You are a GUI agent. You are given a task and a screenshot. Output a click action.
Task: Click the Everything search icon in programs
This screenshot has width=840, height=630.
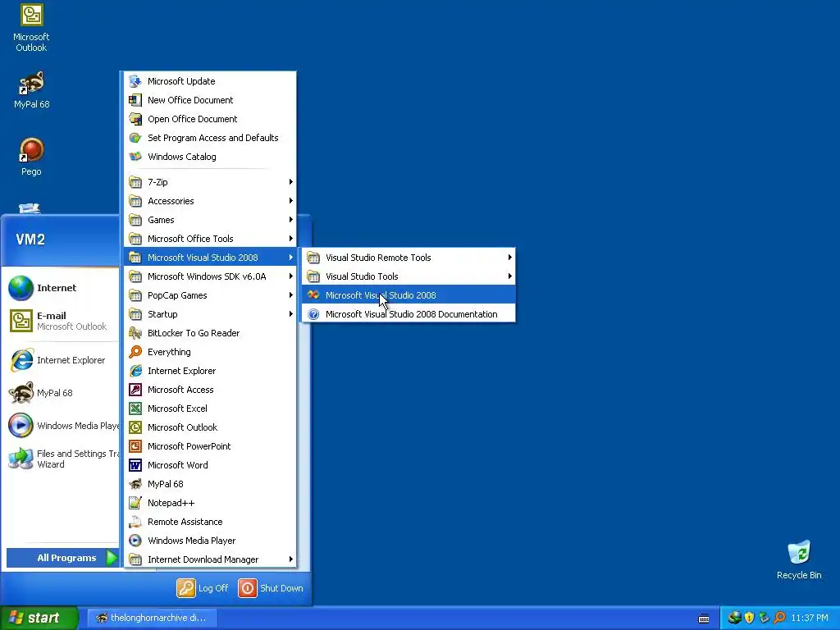point(135,352)
